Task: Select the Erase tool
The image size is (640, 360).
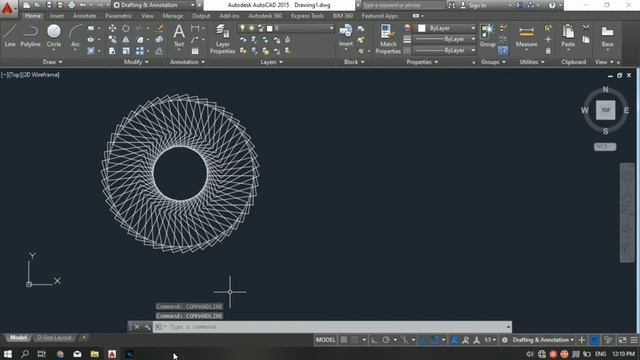Action: click(x=160, y=28)
